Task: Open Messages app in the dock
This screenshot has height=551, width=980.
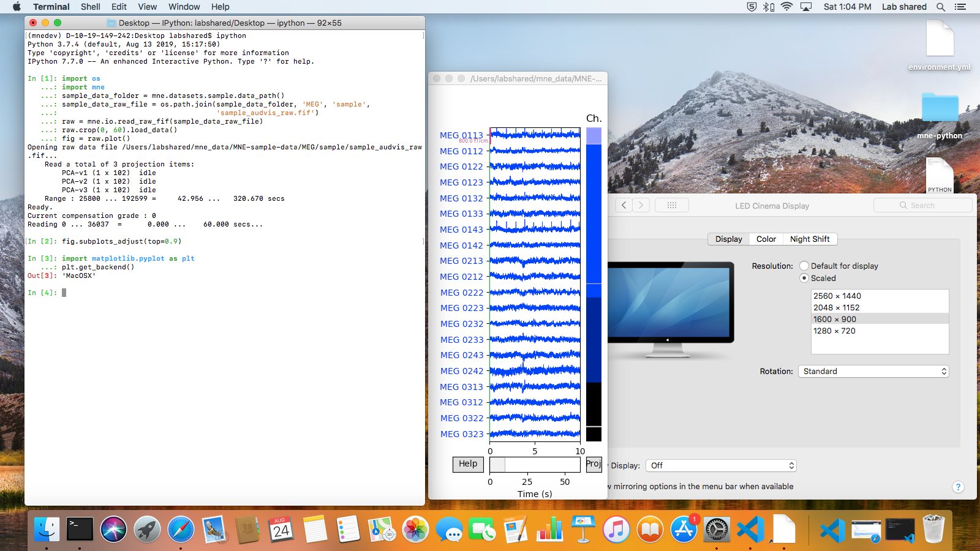Action: pos(449,530)
